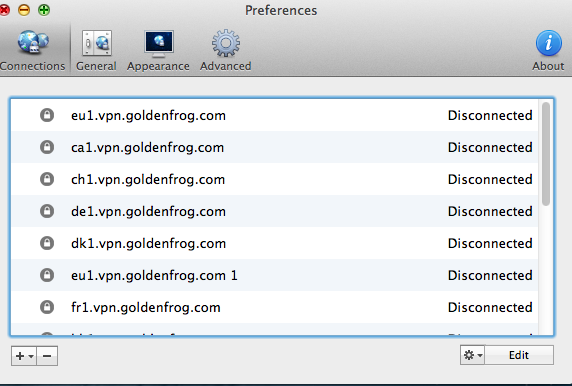Select the ch1.vpn.goldenfrog.com connection

click(274, 179)
